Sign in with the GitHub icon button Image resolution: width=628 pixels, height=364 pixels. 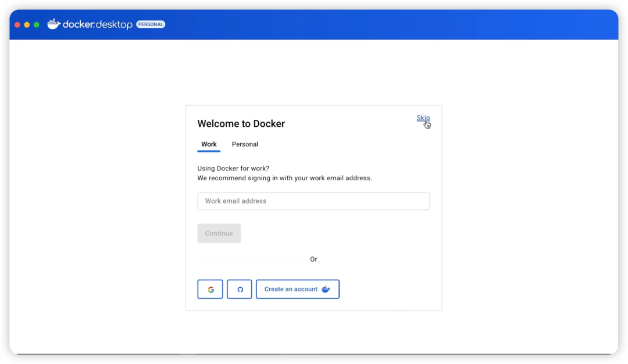click(x=240, y=289)
